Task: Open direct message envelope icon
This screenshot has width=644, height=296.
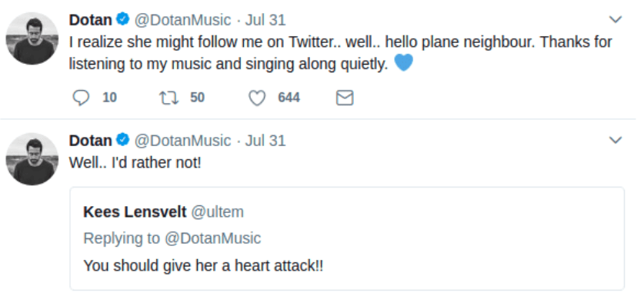Action: point(345,98)
